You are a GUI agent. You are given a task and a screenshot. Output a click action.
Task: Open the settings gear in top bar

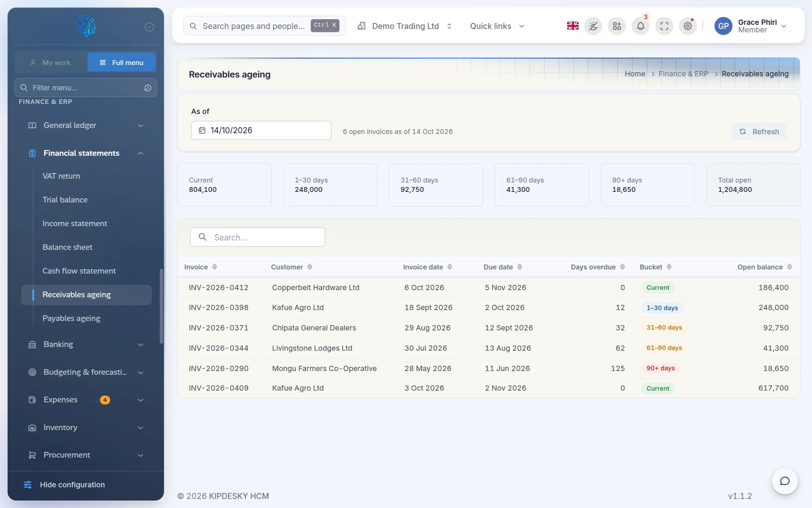point(688,26)
